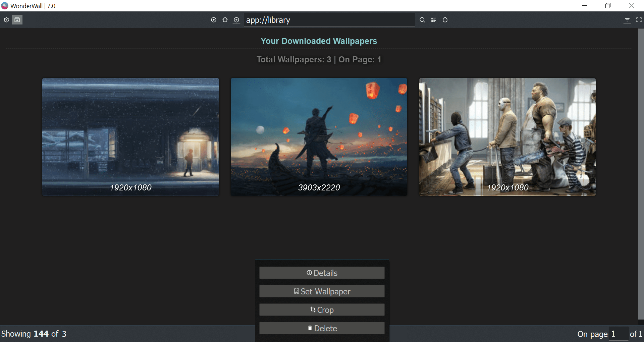Viewport: 644px width, 342px height.
Task: Go to home using the house icon
Action: click(x=225, y=20)
